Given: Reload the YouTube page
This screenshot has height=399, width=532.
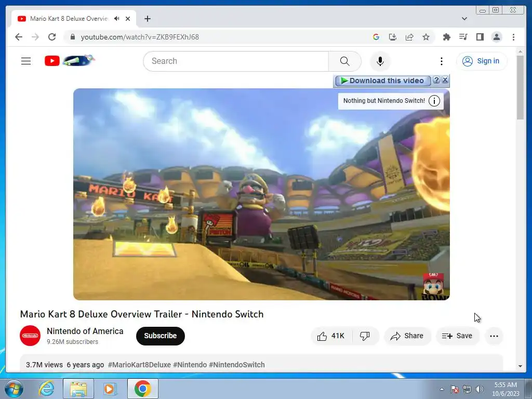Looking at the screenshot, I should pyautogui.click(x=52, y=37).
